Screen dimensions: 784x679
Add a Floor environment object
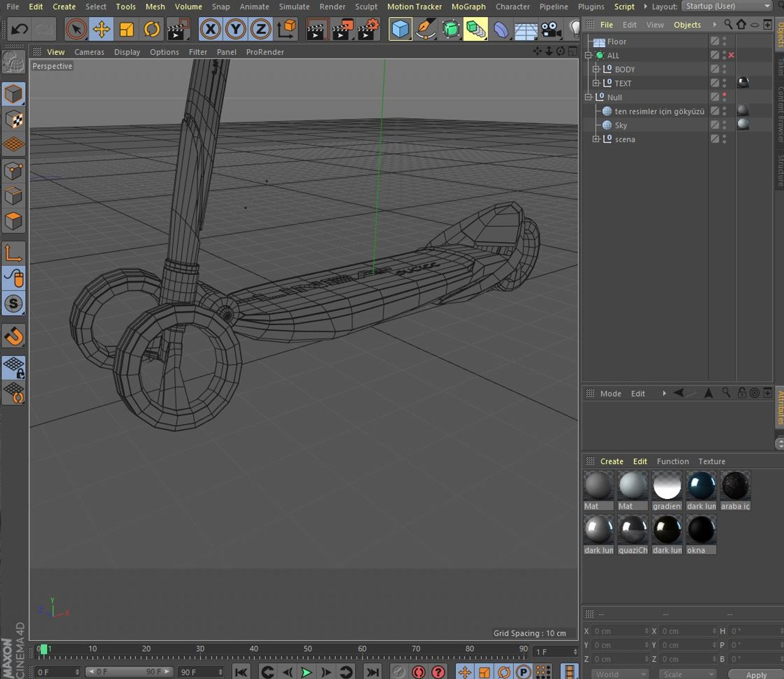526,29
